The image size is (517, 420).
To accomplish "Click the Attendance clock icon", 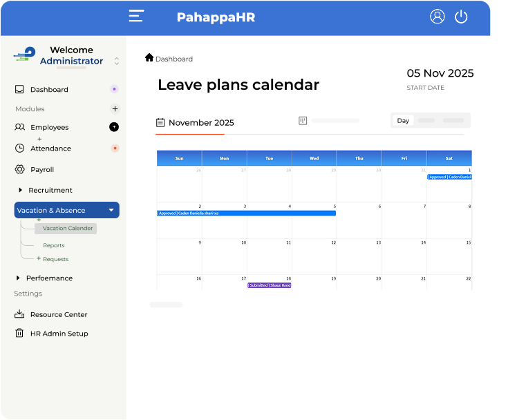I will (x=19, y=148).
